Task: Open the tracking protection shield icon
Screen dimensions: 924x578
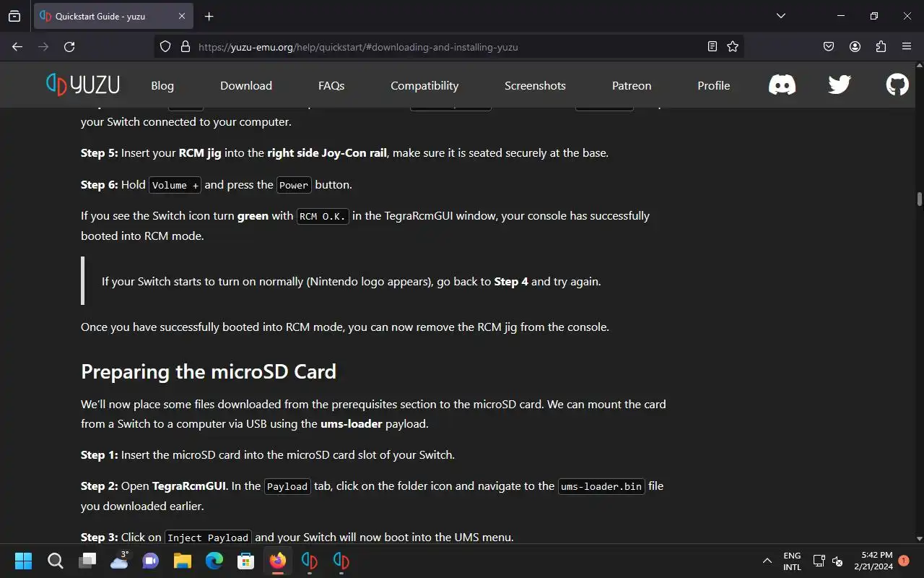Action: tap(165, 46)
